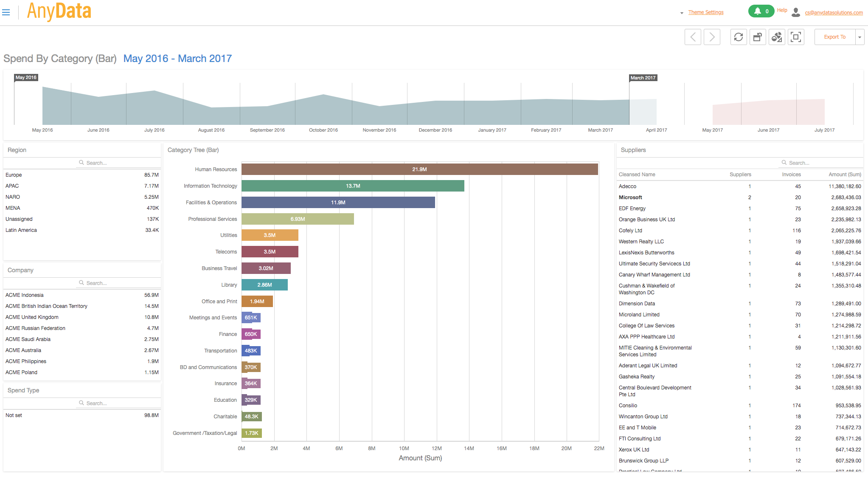
Task: Sort by Suppliers column header
Action: pos(740,175)
